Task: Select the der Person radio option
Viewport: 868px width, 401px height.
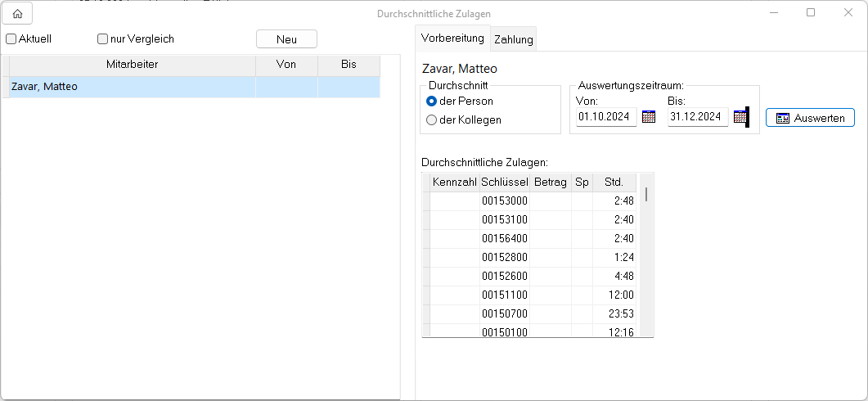Action: 432,101
